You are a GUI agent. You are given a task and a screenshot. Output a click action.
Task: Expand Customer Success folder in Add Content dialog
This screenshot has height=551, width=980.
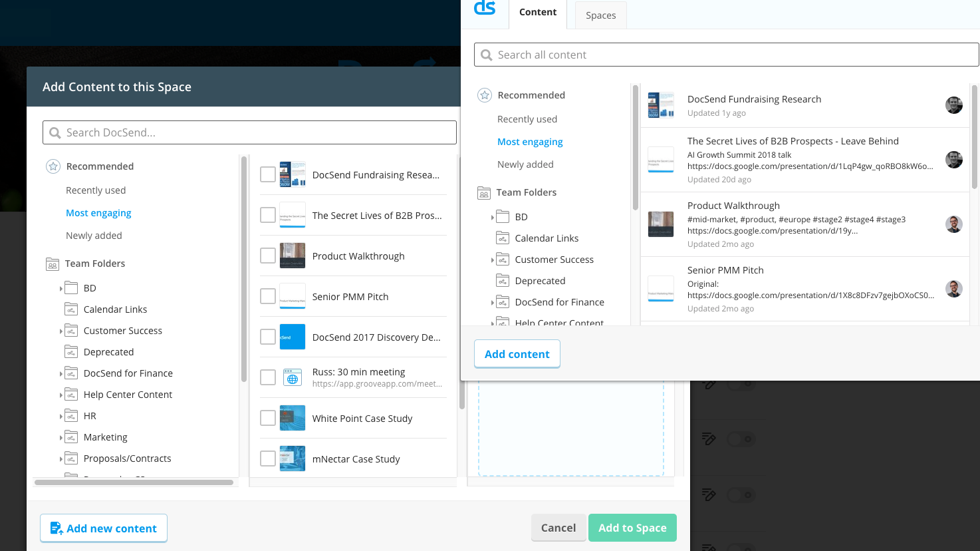tap(61, 331)
